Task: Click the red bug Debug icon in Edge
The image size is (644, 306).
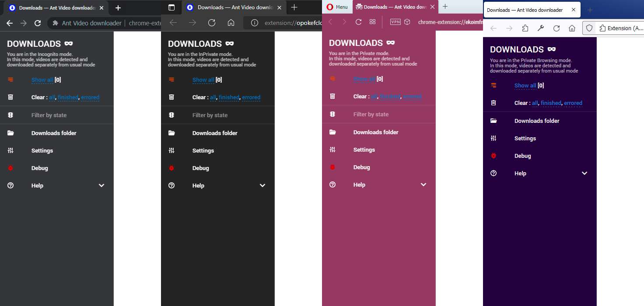Action: (171, 168)
